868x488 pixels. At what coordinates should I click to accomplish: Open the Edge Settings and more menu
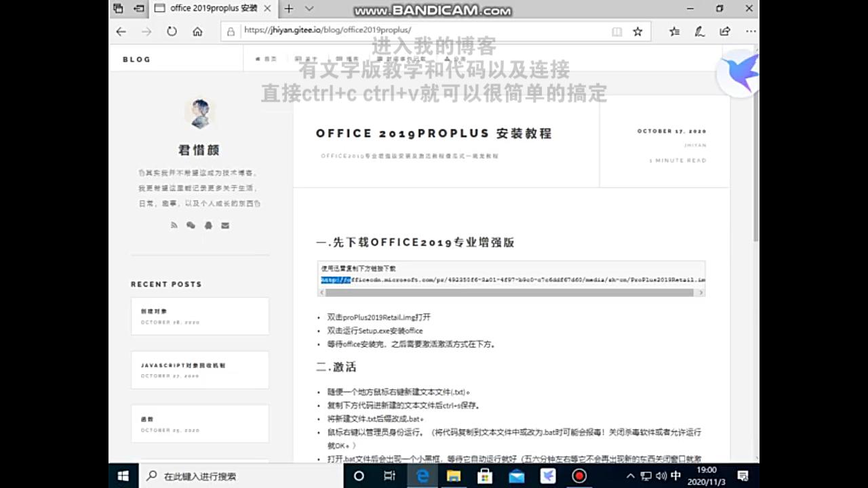[x=751, y=31]
